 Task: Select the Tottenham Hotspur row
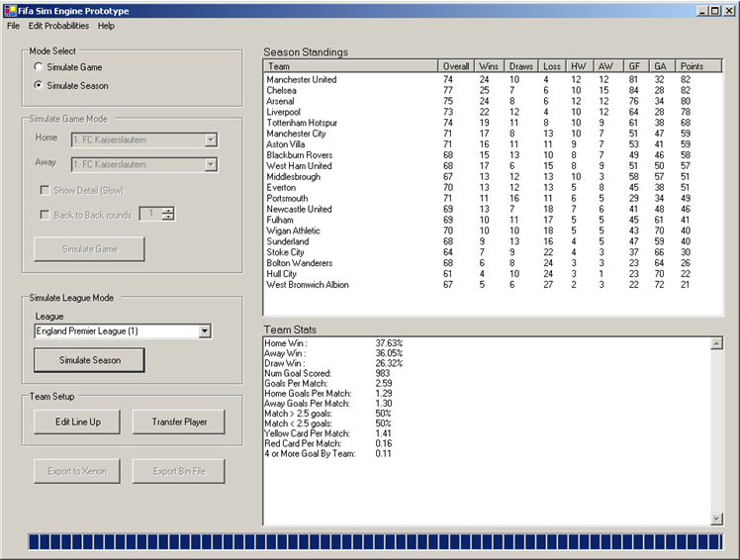coord(493,123)
